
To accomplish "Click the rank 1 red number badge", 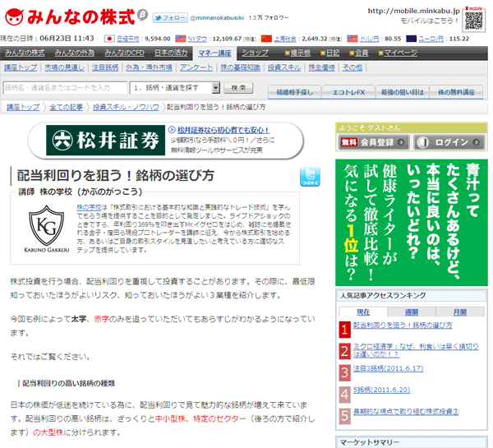I will coord(344,329).
